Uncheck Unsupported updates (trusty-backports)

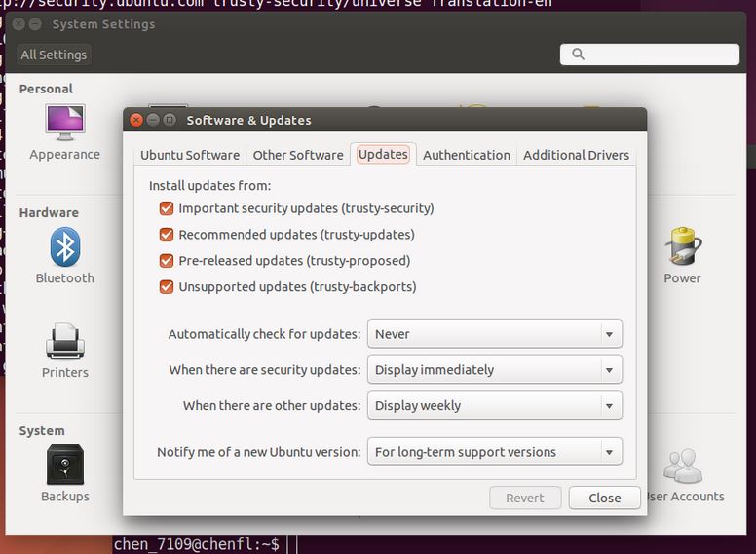coord(167,287)
